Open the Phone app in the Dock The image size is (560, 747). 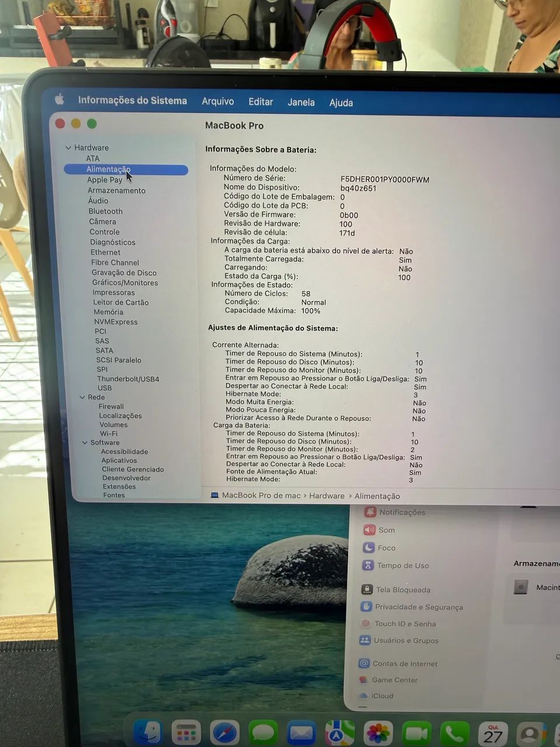click(x=454, y=734)
